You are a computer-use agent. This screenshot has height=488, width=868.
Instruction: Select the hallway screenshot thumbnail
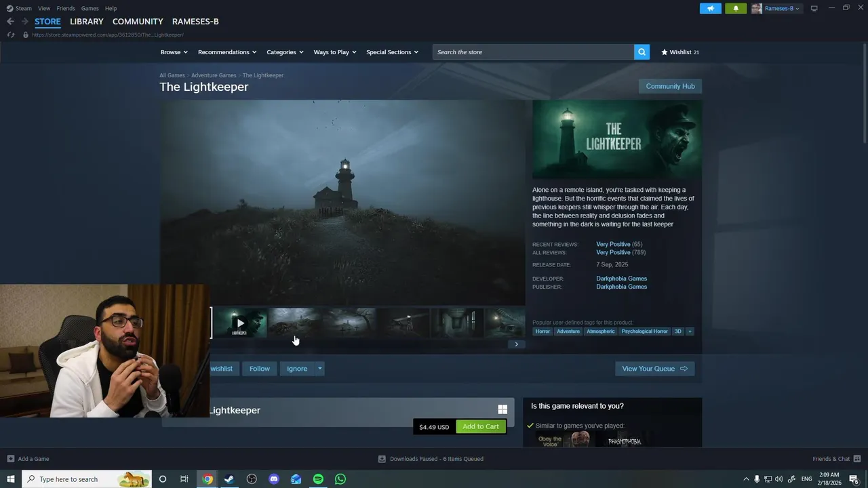tap(458, 323)
